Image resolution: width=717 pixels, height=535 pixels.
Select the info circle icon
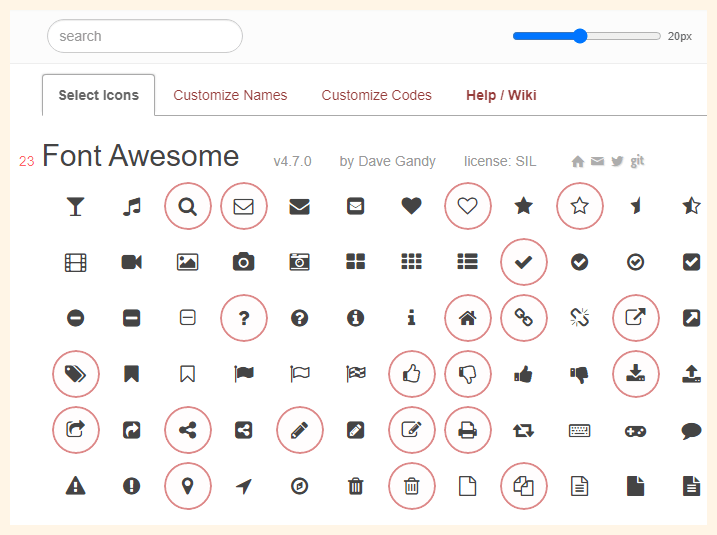pos(356,318)
